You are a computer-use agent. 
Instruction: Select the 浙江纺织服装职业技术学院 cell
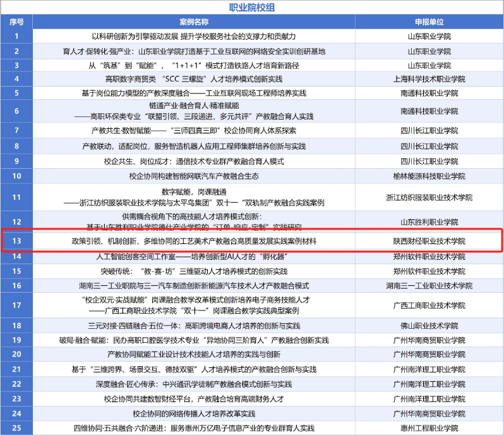tap(429, 197)
